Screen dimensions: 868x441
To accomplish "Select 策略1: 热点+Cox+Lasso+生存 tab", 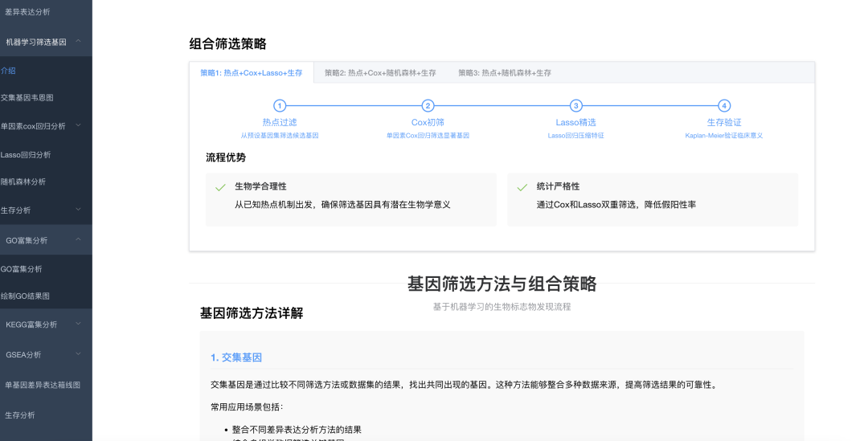I will click(251, 73).
